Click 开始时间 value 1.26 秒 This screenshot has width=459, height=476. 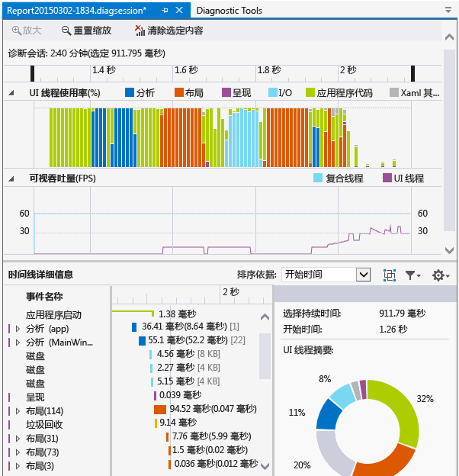click(x=393, y=330)
